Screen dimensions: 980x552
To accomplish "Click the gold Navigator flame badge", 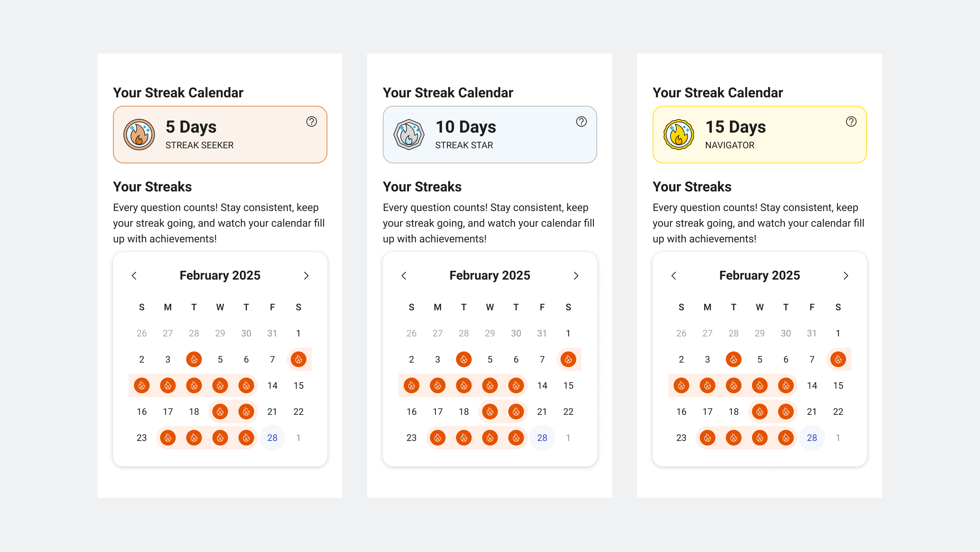I will coord(679,135).
